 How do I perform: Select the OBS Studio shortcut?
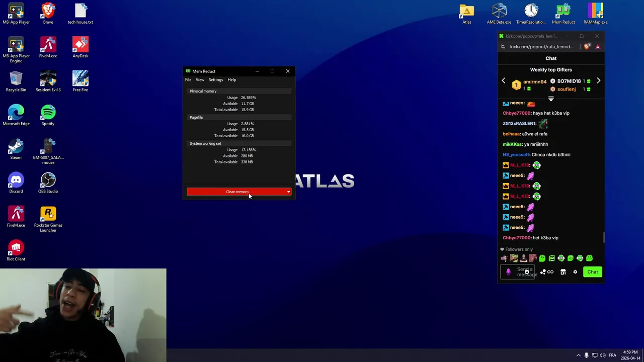point(48,183)
